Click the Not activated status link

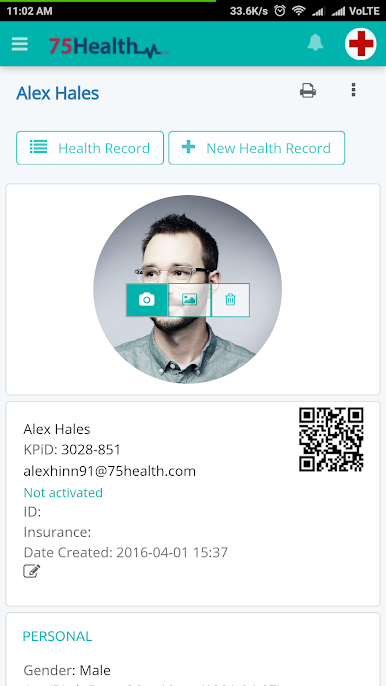pos(63,493)
